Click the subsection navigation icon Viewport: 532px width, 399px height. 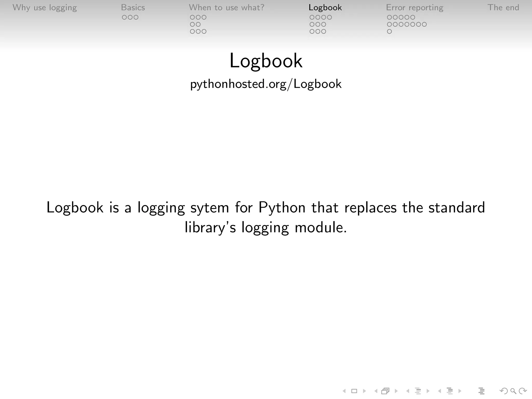click(x=418, y=391)
